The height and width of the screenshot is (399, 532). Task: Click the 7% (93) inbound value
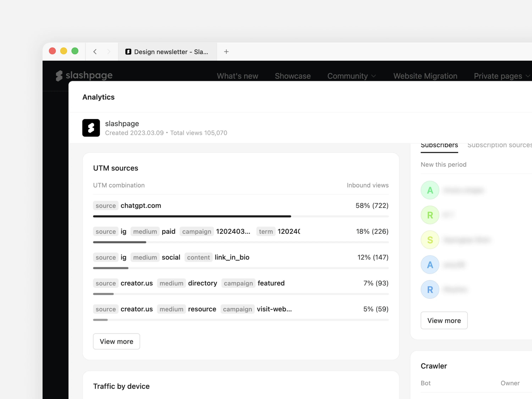376,283
